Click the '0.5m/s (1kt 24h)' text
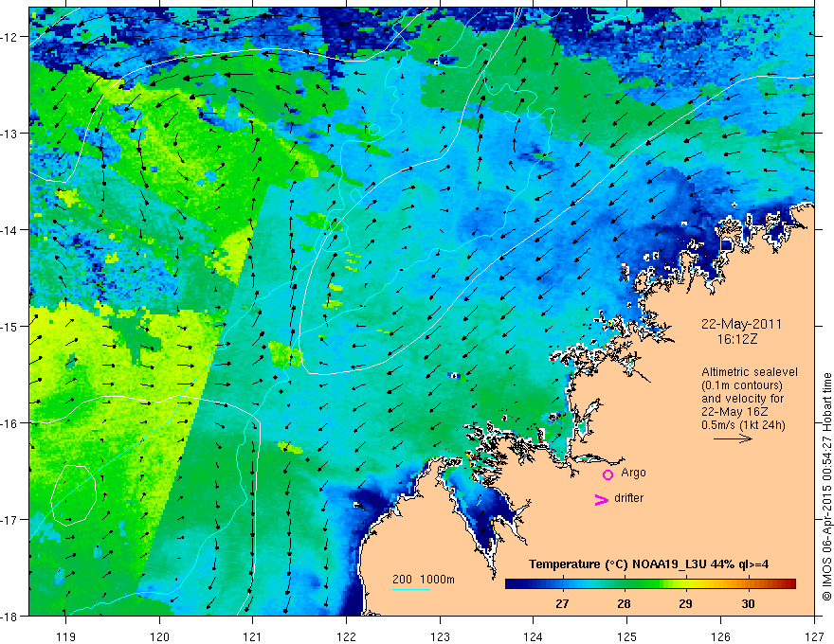 click(x=743, y=424)
